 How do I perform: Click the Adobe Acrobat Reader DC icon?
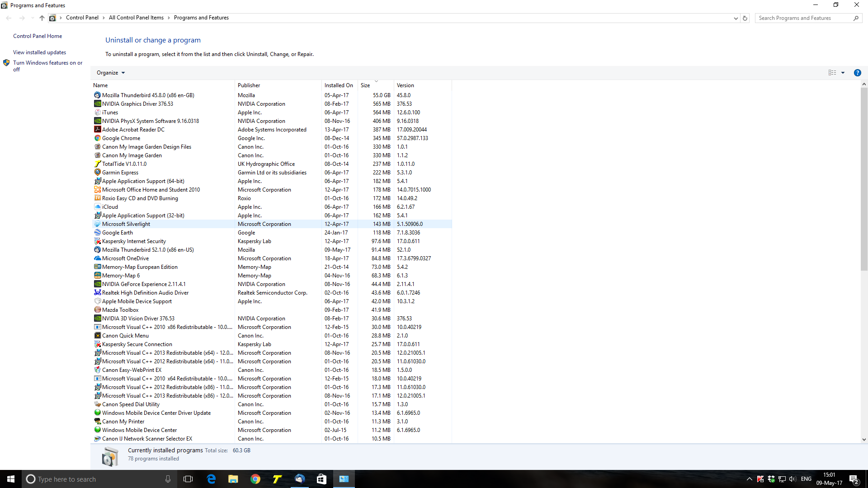[x=97, y=130]
